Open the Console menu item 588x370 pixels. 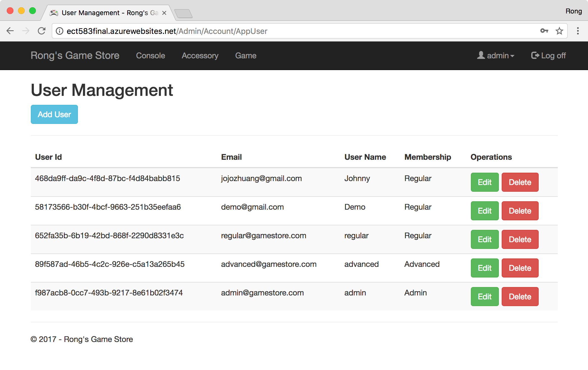click(x=151, y=55)
